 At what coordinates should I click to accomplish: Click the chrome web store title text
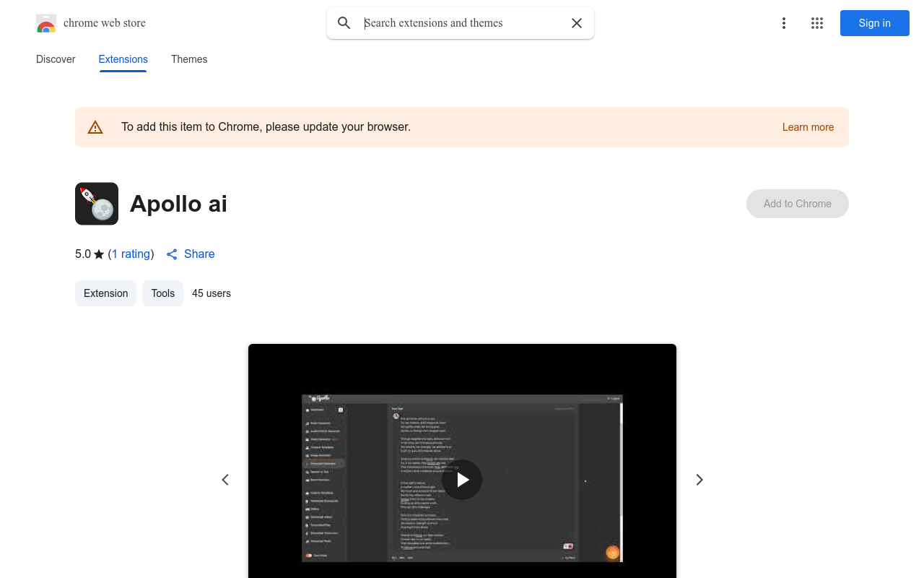(x=105, y=23)
